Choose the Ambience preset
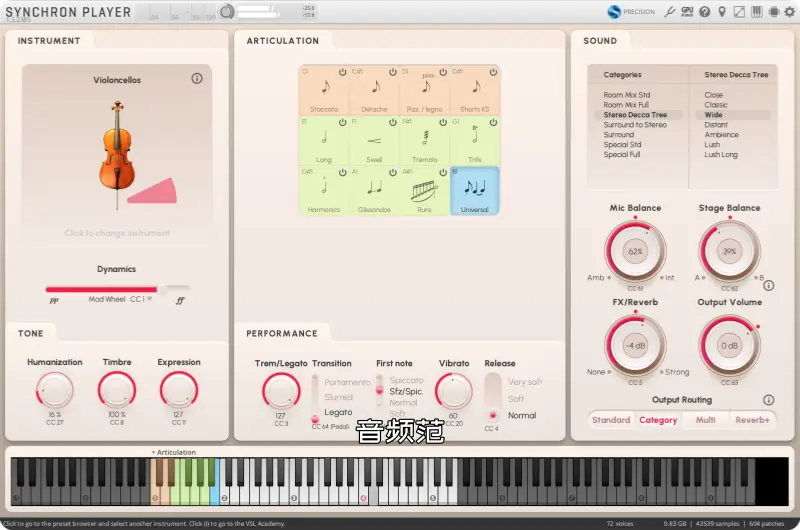This screenshot has width=800, height=530. [x=721, y=135]
